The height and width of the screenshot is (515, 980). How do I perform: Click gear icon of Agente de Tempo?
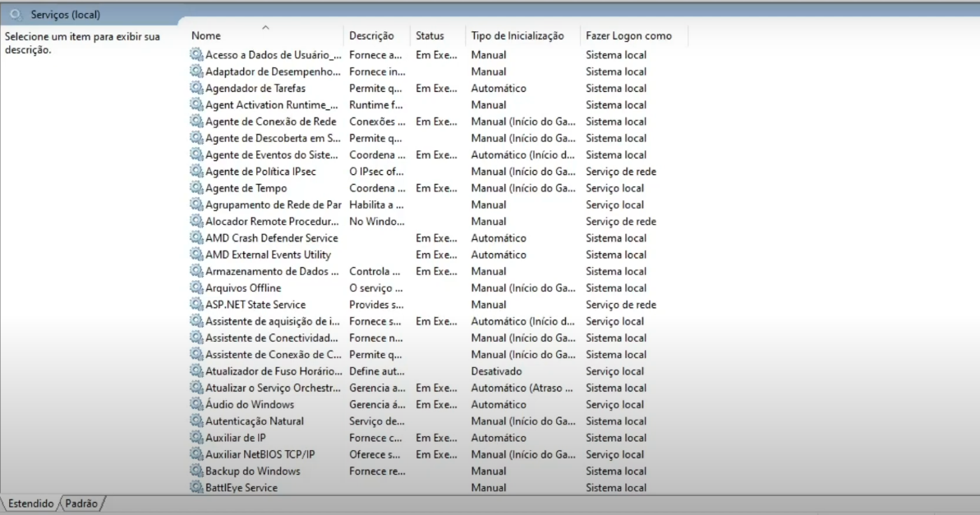click(x=196, y=188)
